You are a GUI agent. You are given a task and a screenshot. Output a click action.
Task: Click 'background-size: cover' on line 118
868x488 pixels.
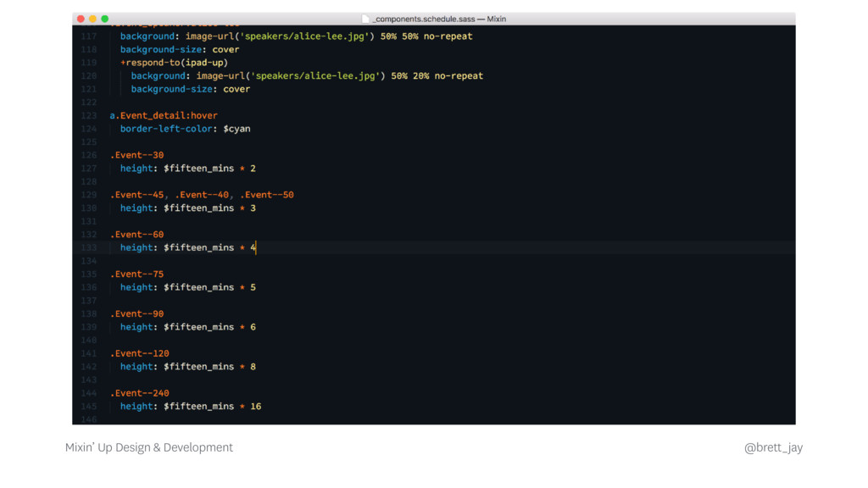(x=180, y=50)
